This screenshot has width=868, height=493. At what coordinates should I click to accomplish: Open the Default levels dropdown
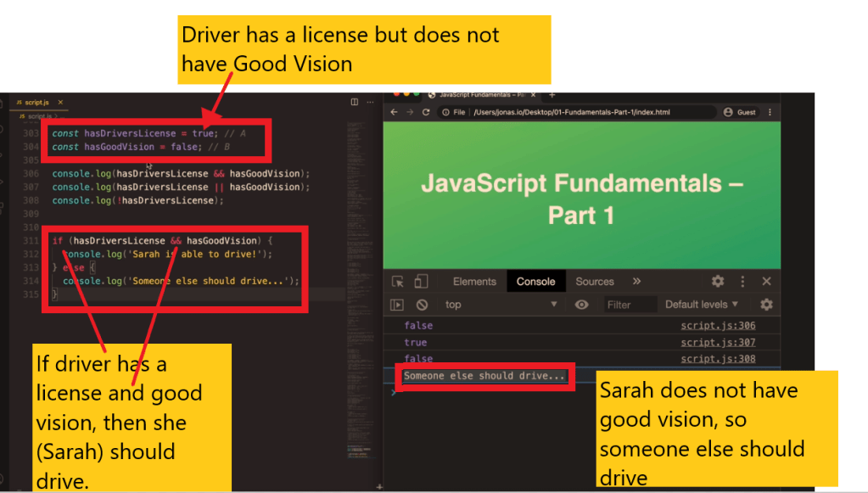701,305
